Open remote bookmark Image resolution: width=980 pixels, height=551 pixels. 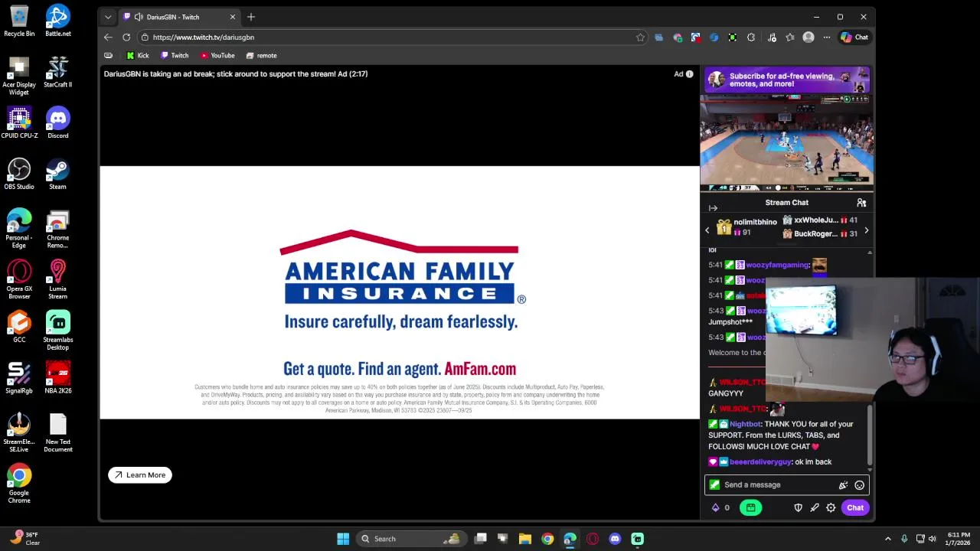(x=261, y=55)
